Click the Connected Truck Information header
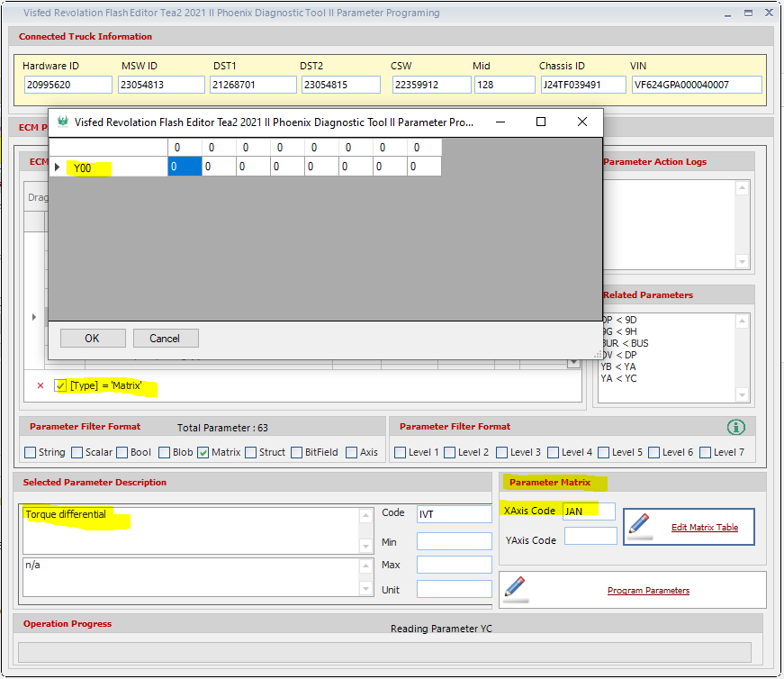The height and width of the screenshot is (679, 784). click(x=86, y=37)
